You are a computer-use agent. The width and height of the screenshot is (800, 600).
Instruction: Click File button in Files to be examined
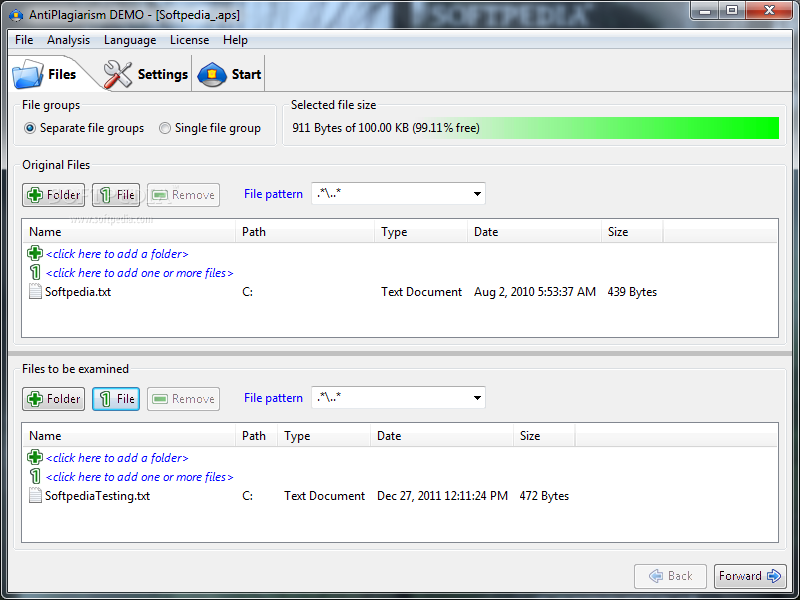coord(116,399)
